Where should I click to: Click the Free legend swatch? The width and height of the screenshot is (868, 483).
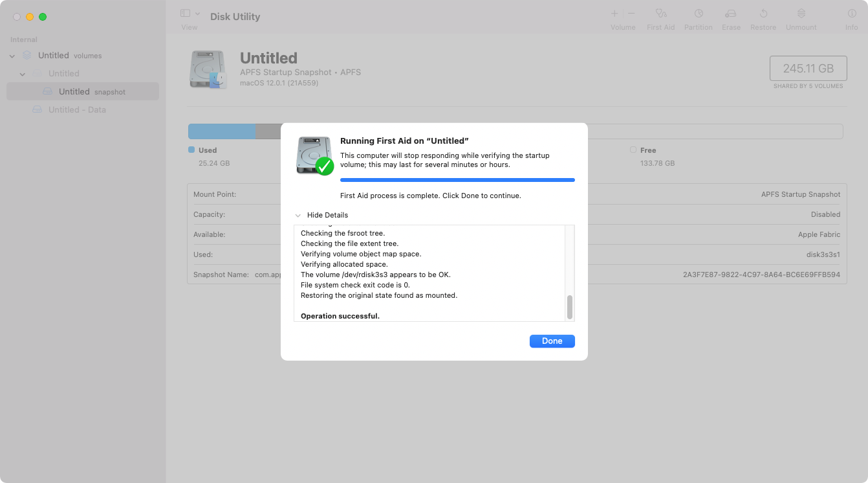(x=633, y=150)
